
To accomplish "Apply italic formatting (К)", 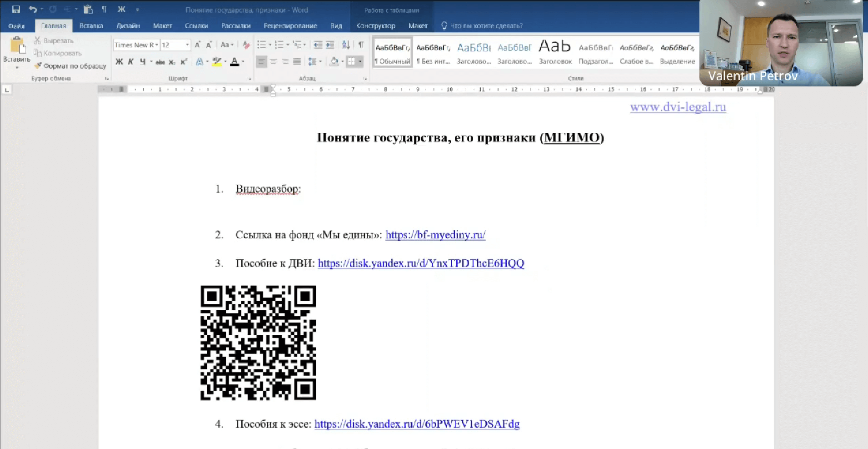I will point(130,61).
